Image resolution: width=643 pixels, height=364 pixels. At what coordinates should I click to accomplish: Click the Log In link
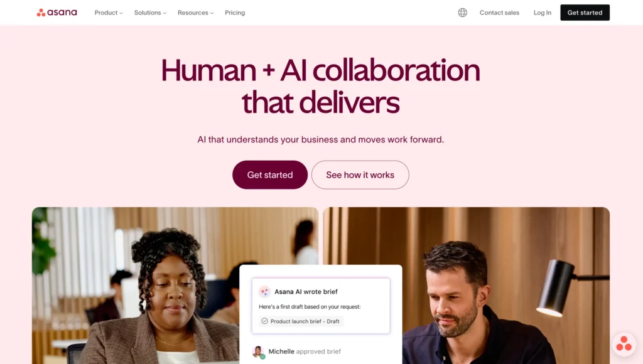click(x=542, y=13)
